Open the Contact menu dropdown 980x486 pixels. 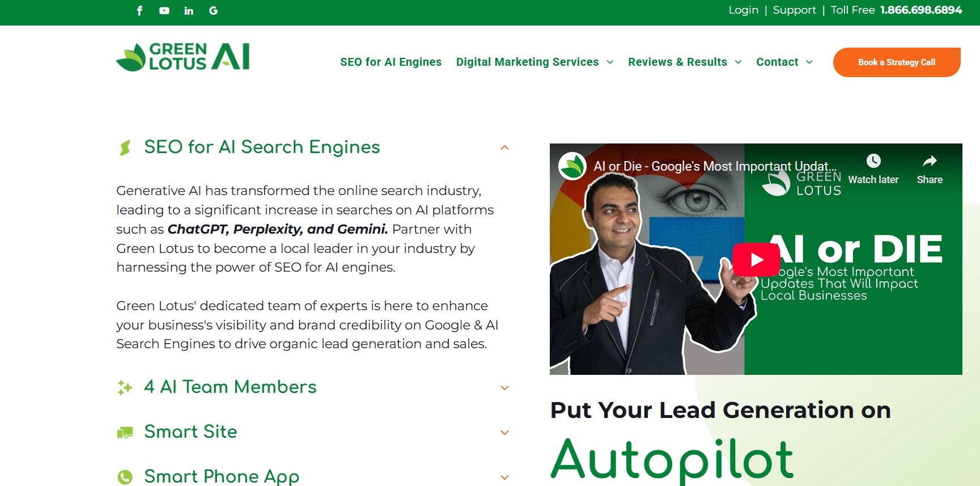click(784, 62)
